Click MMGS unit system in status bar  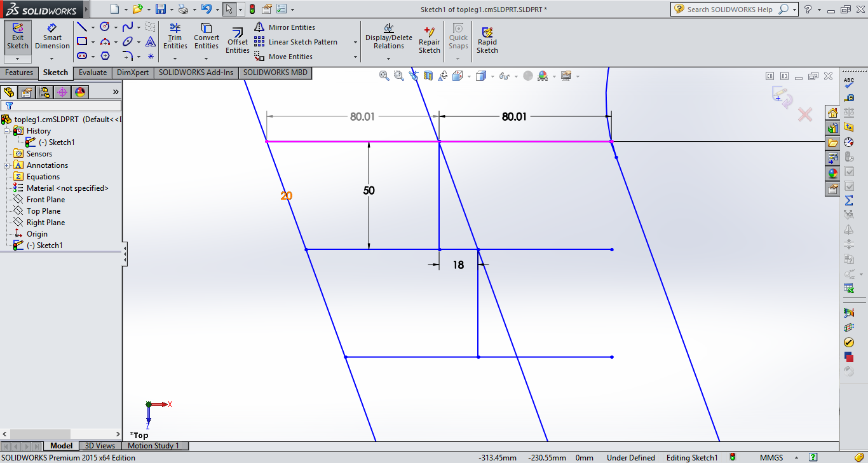(771, 457)
